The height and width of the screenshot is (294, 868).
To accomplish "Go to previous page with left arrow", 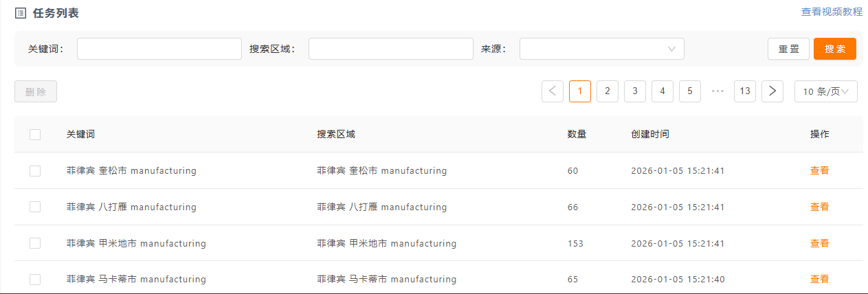I will (553, 91).
